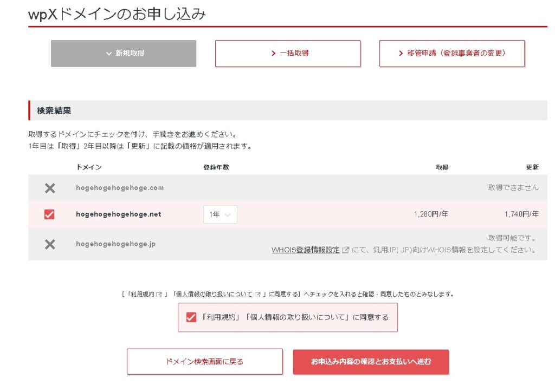Click the 1,280円/年 acquisition price
The width and height of the screenshot is (555, 392).
[431, 214]
